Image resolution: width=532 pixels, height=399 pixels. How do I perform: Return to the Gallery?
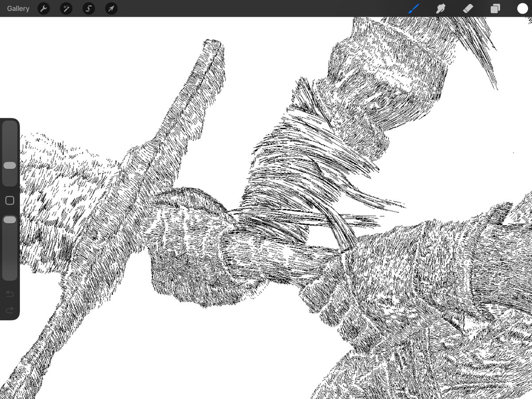[18, 8]
